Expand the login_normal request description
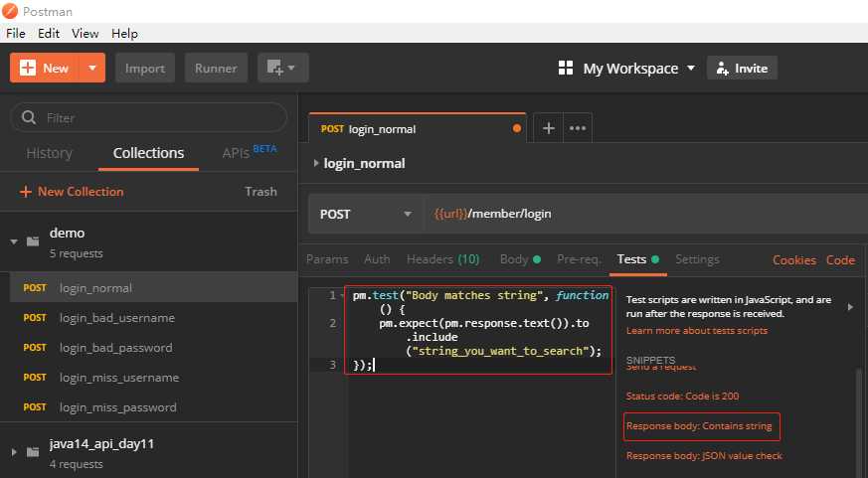 tap(315, 163)
